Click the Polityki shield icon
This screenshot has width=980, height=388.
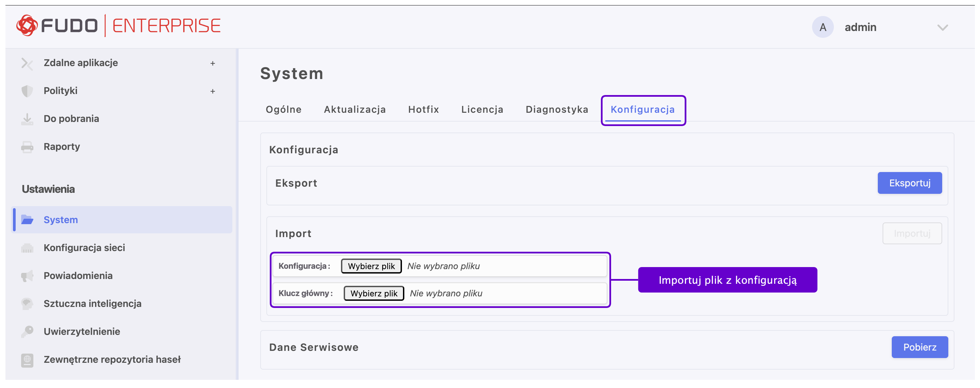pyautogui.click(x=27, y=91)
